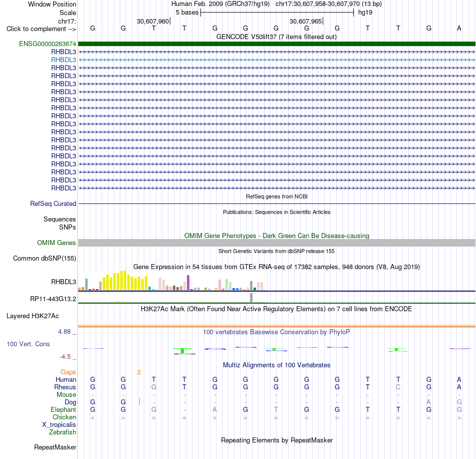Click the 'Human Feb. 2009 (GRCh37/hg19)' header text
The width and height of the screenshot is (476, 459).
click(x=220, y=4)
